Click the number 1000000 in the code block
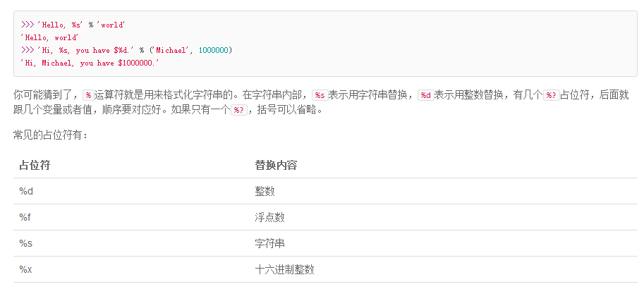 (x=214, y=50)
